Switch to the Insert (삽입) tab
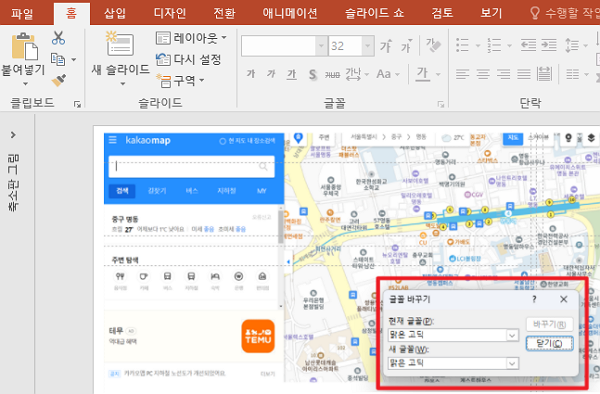The image size is (600, 394). [114, 13]
